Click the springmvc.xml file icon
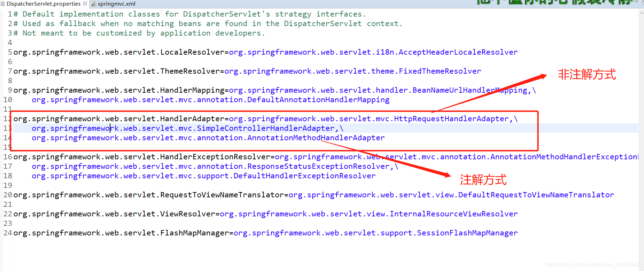Viewport: 644px width, 271px height. pyautogui.click(x=94, y=4)
